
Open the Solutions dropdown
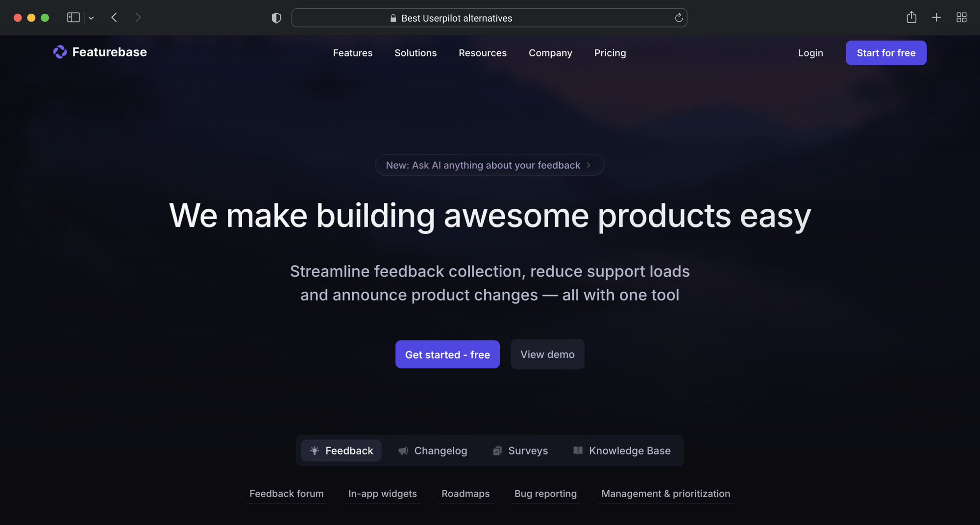(x=415, y=53)
